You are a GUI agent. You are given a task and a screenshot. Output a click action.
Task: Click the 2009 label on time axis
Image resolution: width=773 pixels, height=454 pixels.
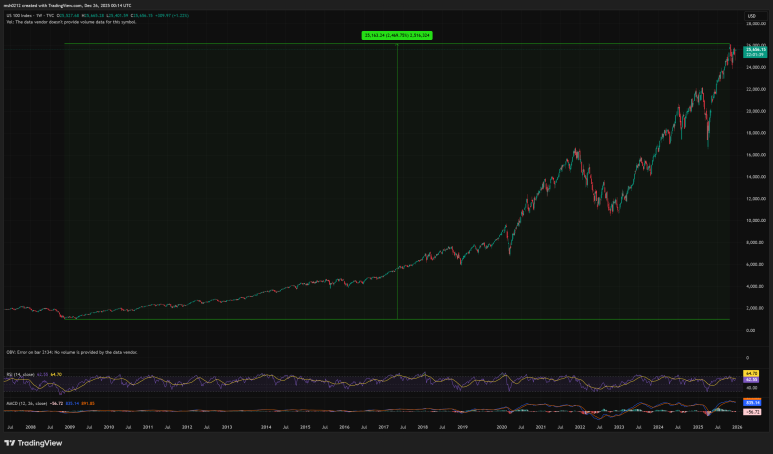(x=69, y=426)
